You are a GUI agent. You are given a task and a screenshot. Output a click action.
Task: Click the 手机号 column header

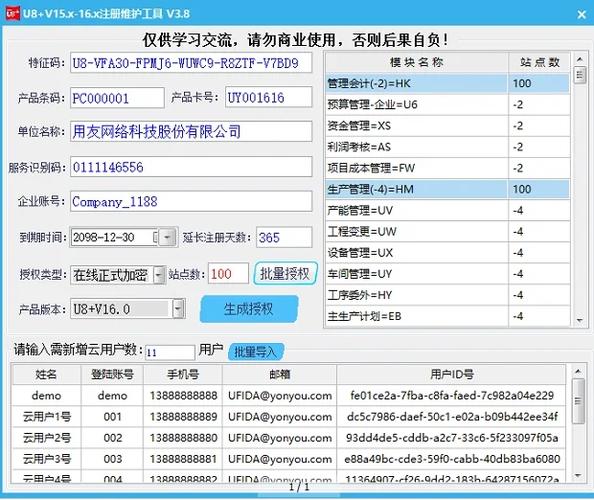tap(183, 374)
